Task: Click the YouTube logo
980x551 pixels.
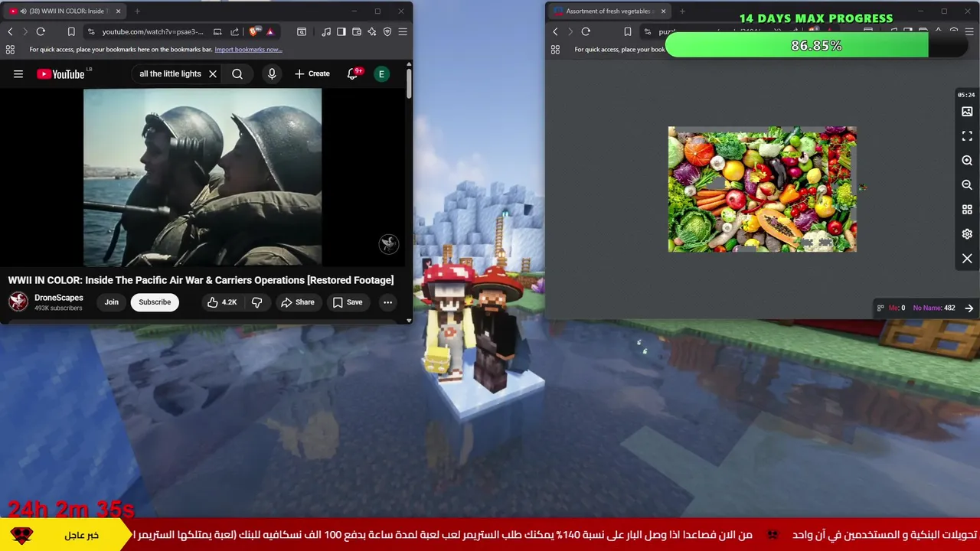Action: tap(61, 74)
